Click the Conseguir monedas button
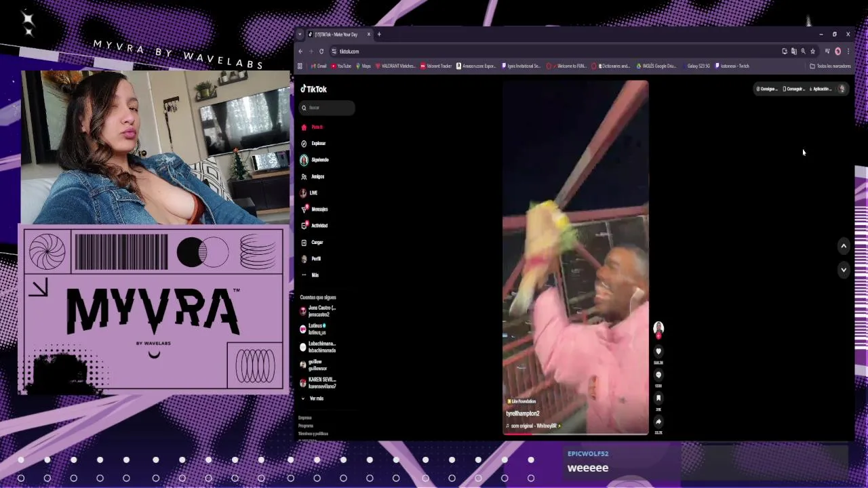The height and width of the screenshot is (488, 868). coord(767,89)
